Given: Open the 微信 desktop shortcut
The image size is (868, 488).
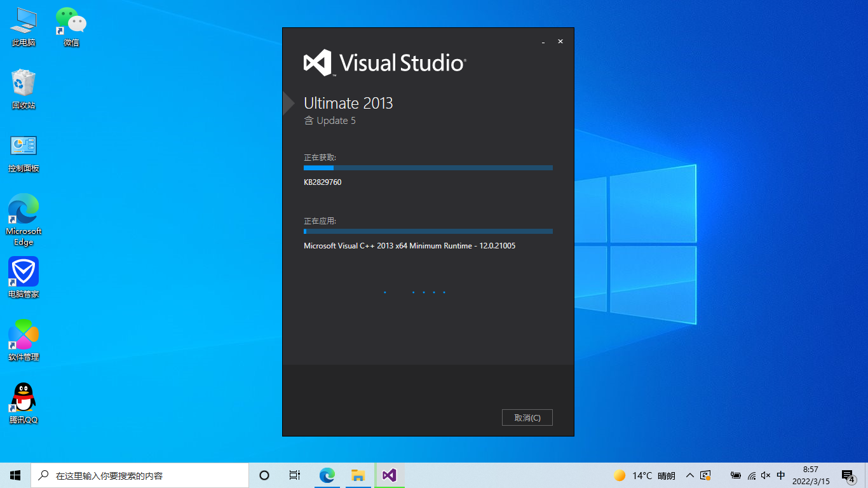Looking at the screenshot, I should [71, 27].
